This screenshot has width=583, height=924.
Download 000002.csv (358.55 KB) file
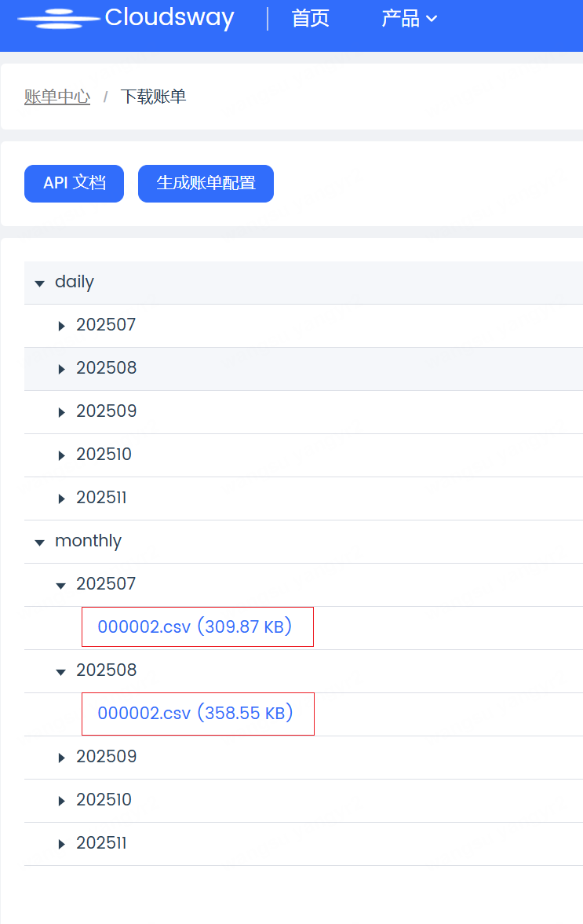click(195, 713)
